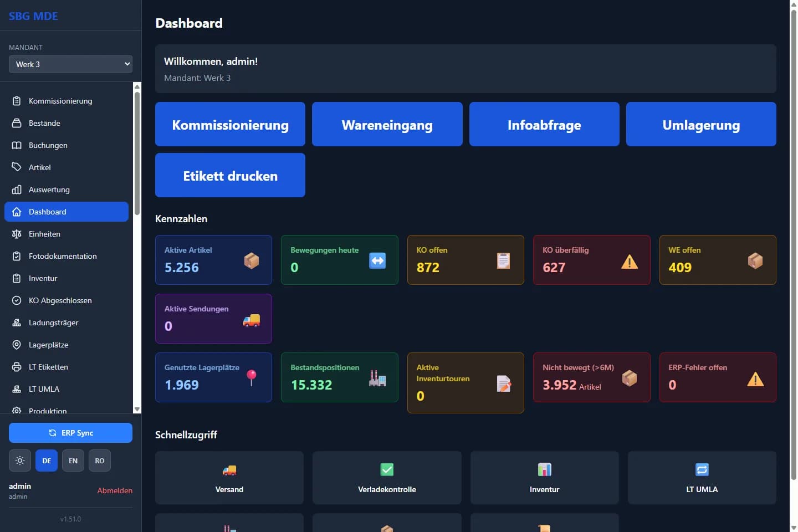Image resolution: width=798 pixels, height=532 pixels.
Task: Click the factory icon on Bestandspositionen card
Action: tap(377, 378)
